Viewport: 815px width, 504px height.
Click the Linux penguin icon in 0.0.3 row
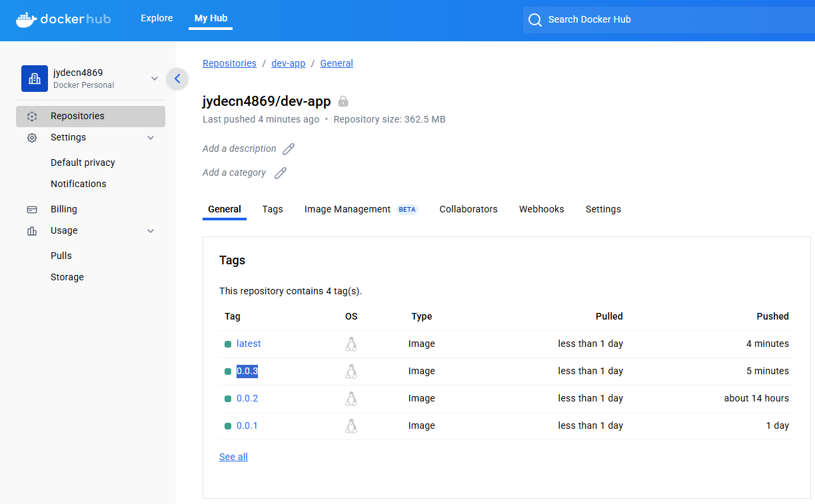tap(351, 372)
